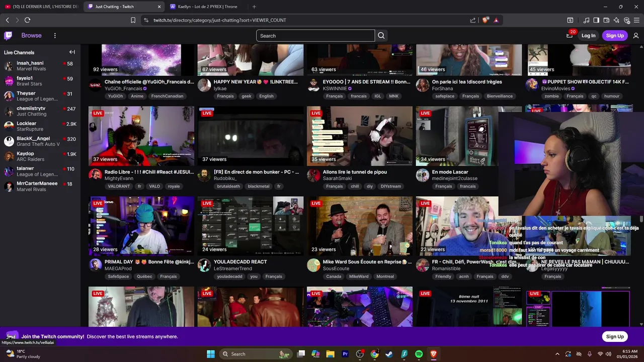Open Windows Start menu
This screenshot has width=644, height=362.
click(x=211, y=354)
